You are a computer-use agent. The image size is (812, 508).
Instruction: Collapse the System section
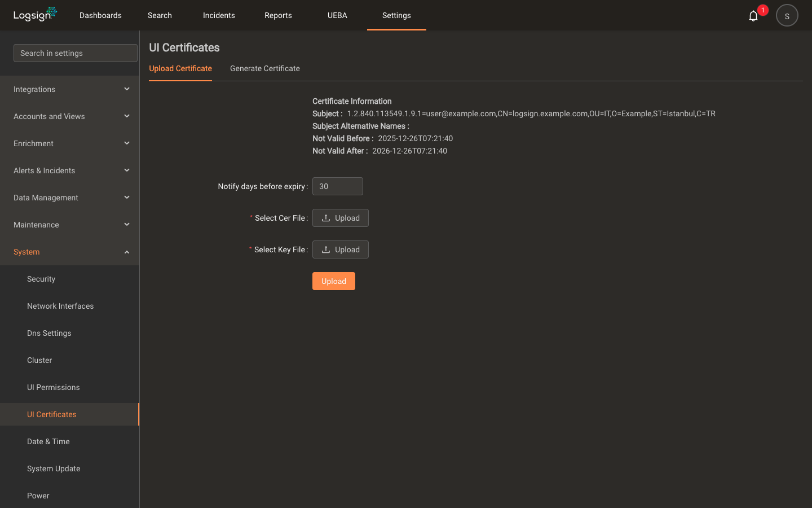coord(70,252)
